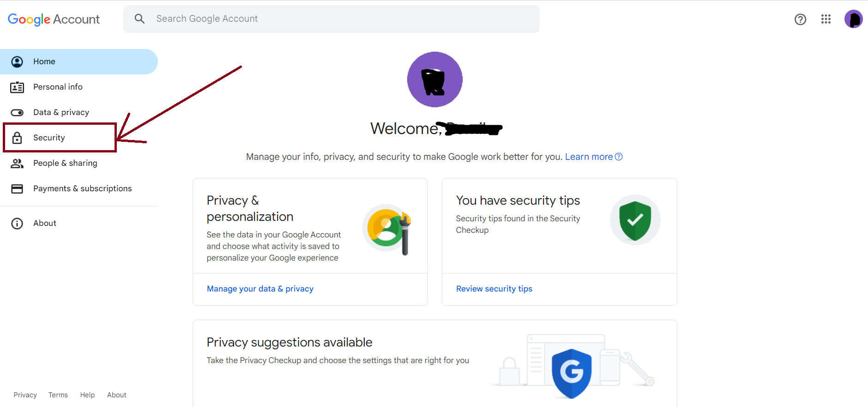This screenshot has height=407, width=868.
Task: Click the green security shield icon
Action: (x=635, y=220)
